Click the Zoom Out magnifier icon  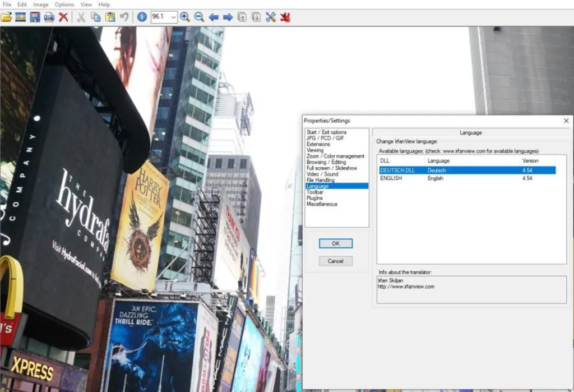click(199, 17)
